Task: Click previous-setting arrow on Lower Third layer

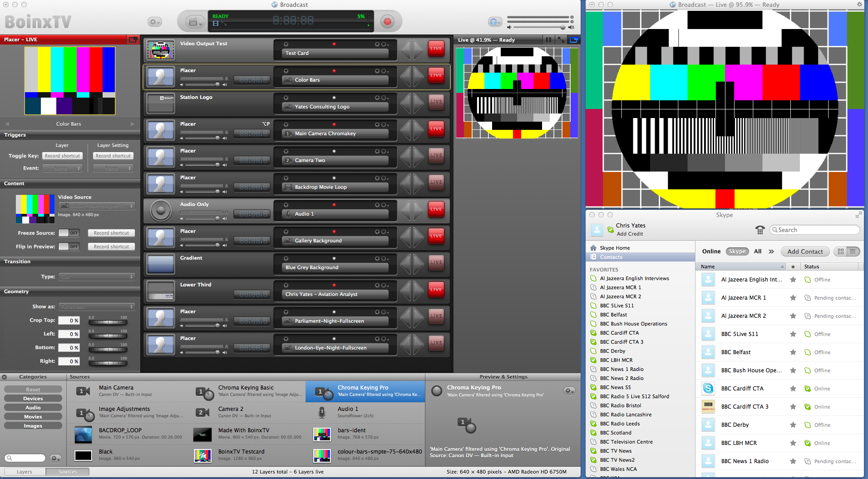Action: pos(405,291)
